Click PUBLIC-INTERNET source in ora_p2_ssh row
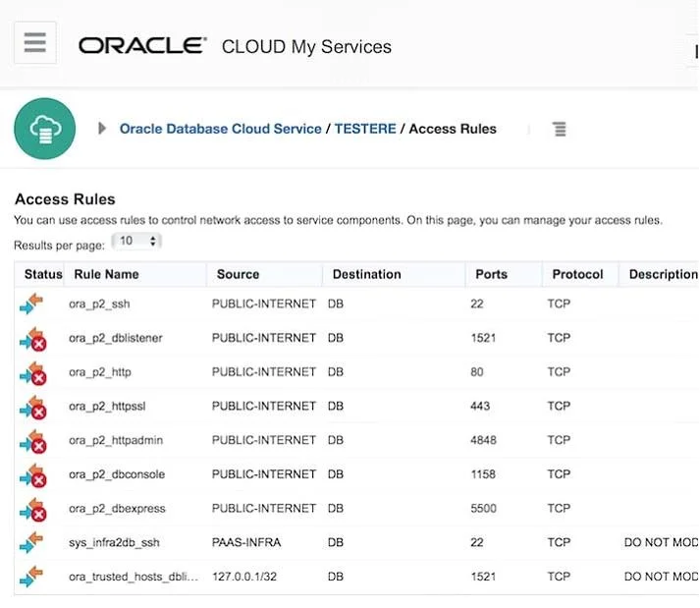Screen dimensions: 700x608 coord(264,304)
